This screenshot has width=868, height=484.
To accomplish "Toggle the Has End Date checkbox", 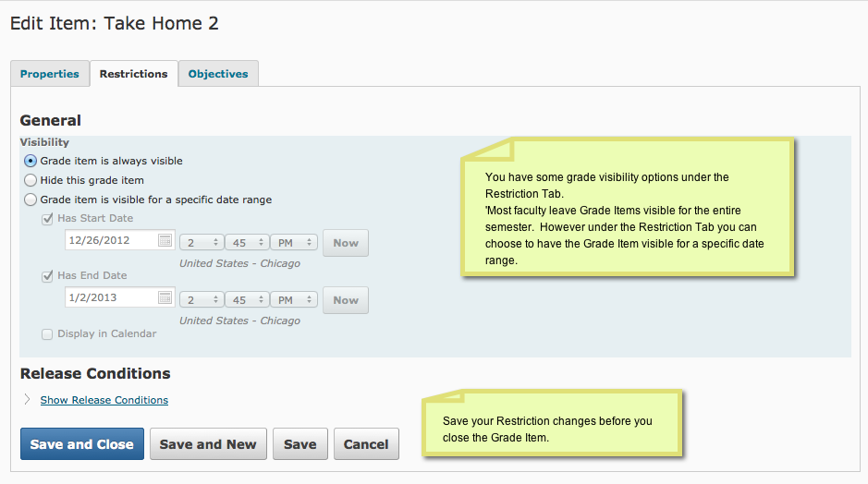I will tap(47, 275).
